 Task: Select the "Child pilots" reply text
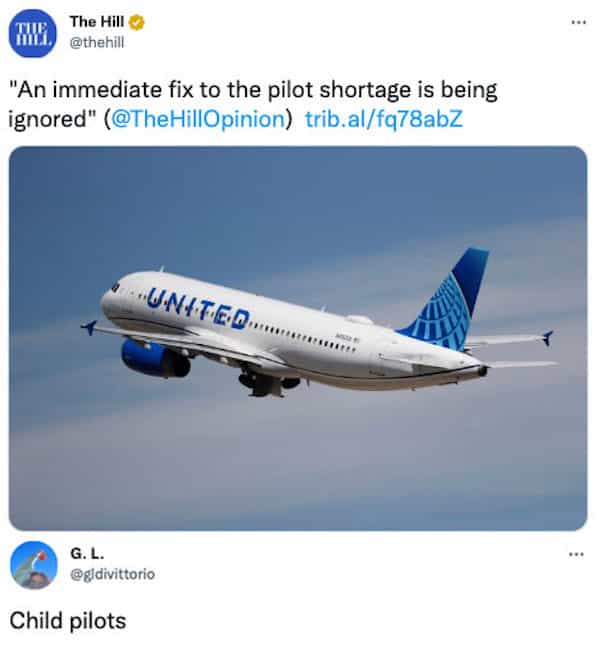(x=68, y=621)
